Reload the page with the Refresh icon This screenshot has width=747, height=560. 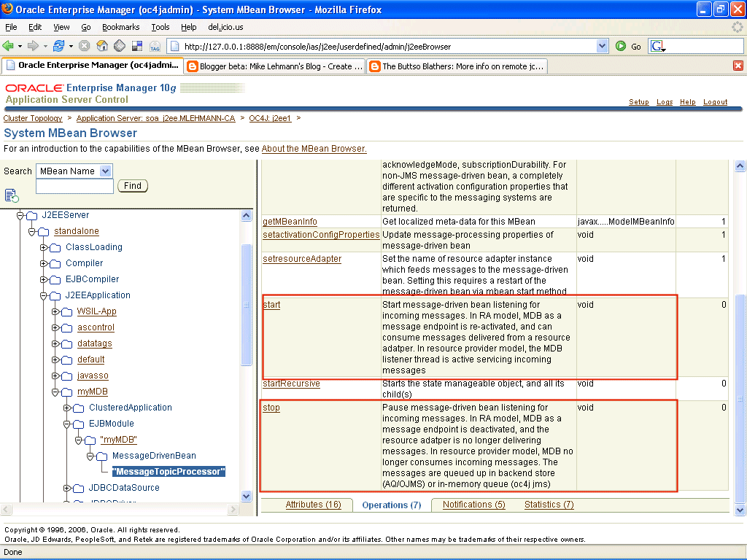pos(59,46)
